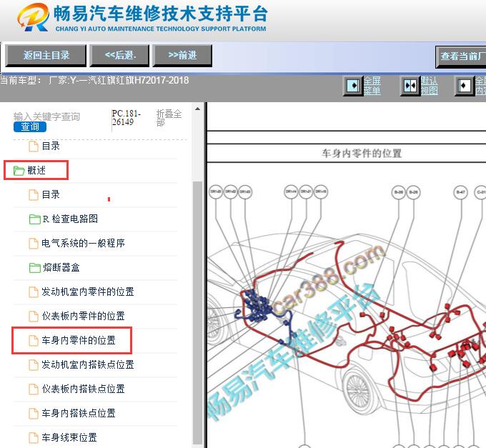Focus the 输入关键字查询 search field

pos(46,116)
